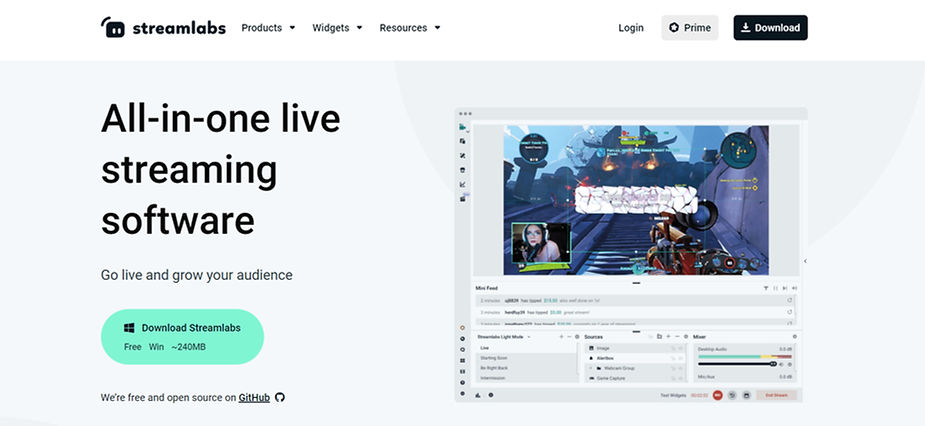Lock the Image source

coord(673,349)
